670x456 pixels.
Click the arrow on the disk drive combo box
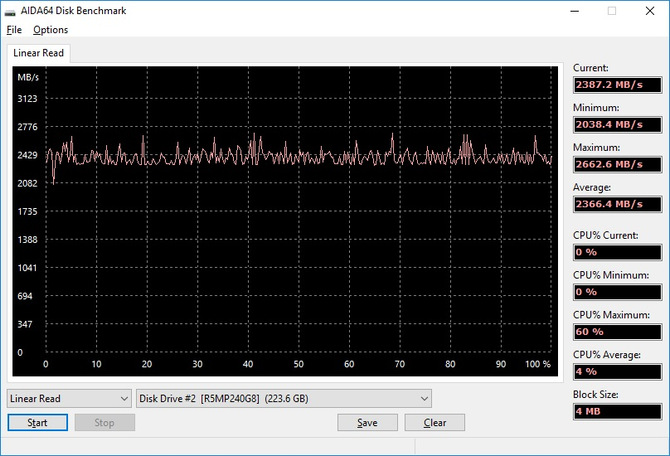click(424, 398)
